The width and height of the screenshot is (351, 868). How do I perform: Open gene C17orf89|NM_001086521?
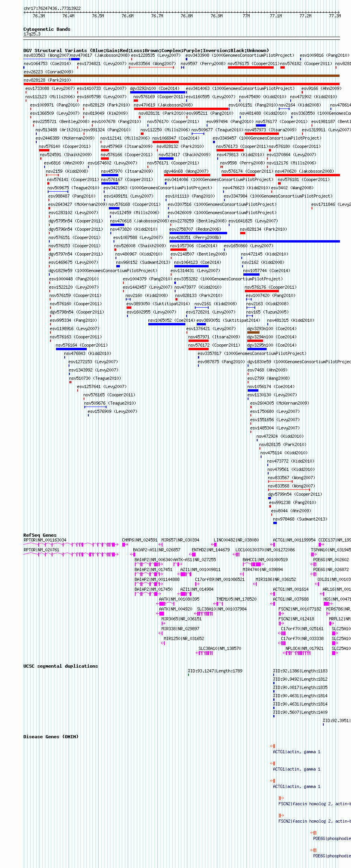pos(220,579)
